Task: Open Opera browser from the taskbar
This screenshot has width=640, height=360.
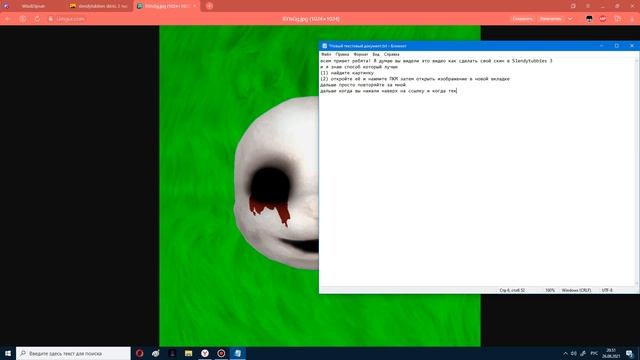Action: 140,353
